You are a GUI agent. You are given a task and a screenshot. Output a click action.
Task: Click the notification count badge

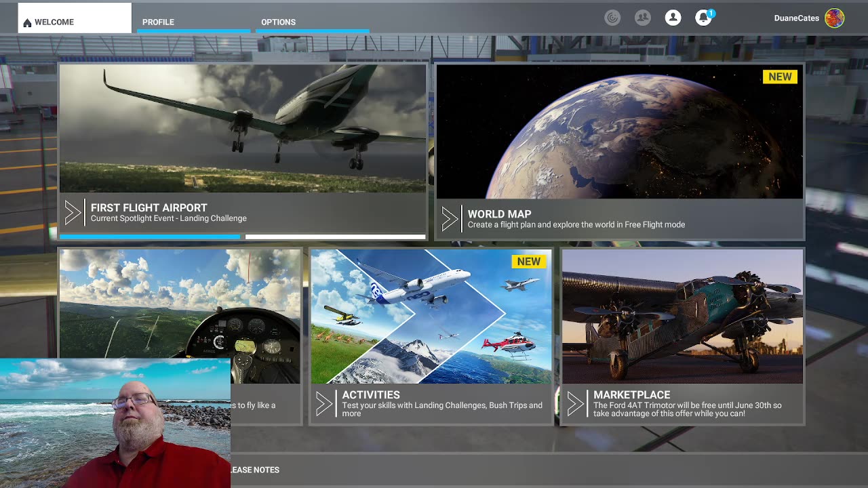pos(711,13)
